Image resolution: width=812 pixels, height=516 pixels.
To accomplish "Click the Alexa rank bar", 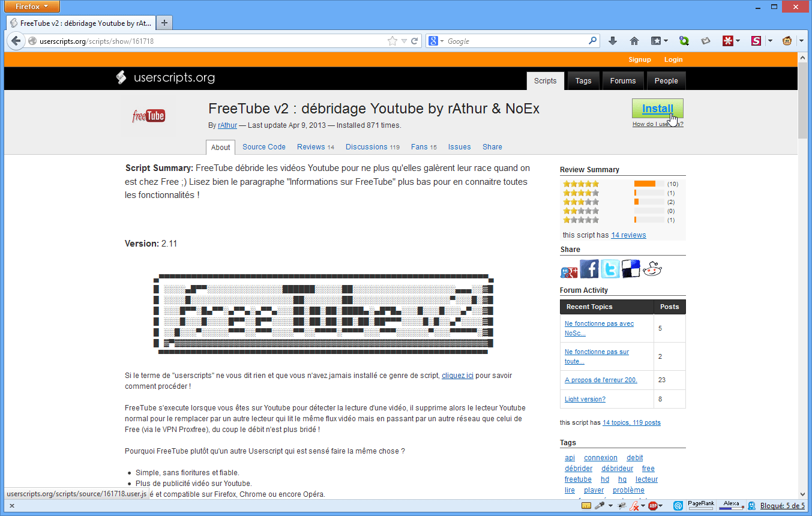I will click(x=731, y=506).
